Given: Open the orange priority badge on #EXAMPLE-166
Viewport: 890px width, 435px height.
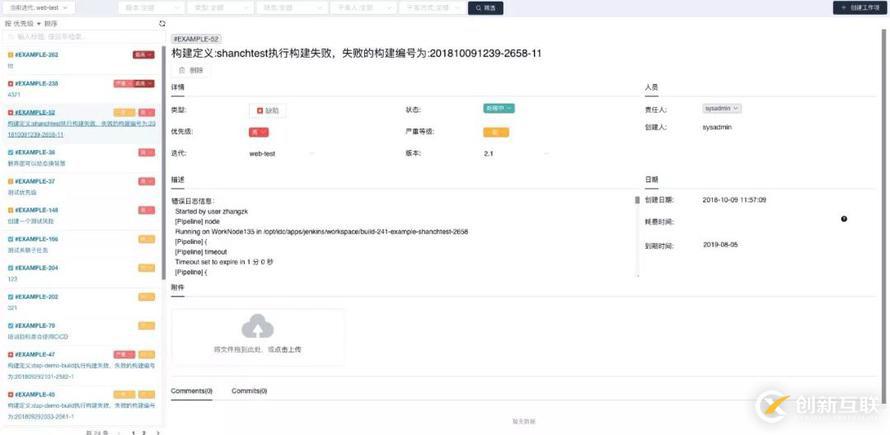Looking at the screenshot, I should [146, 239].
